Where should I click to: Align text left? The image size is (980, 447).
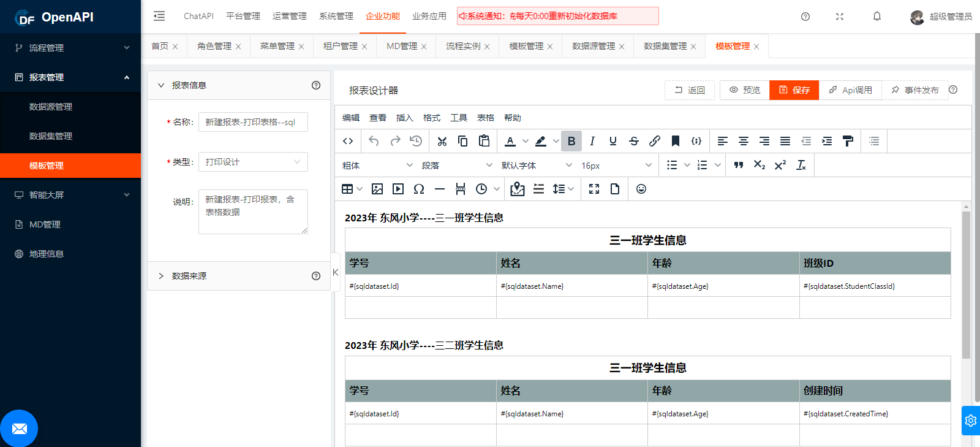pos(723,141)
